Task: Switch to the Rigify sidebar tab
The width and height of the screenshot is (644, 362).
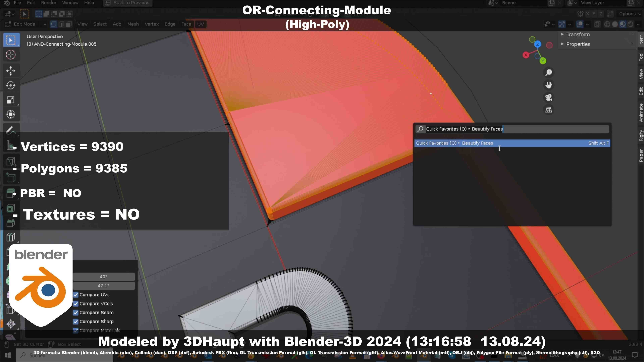Action: 641,136
